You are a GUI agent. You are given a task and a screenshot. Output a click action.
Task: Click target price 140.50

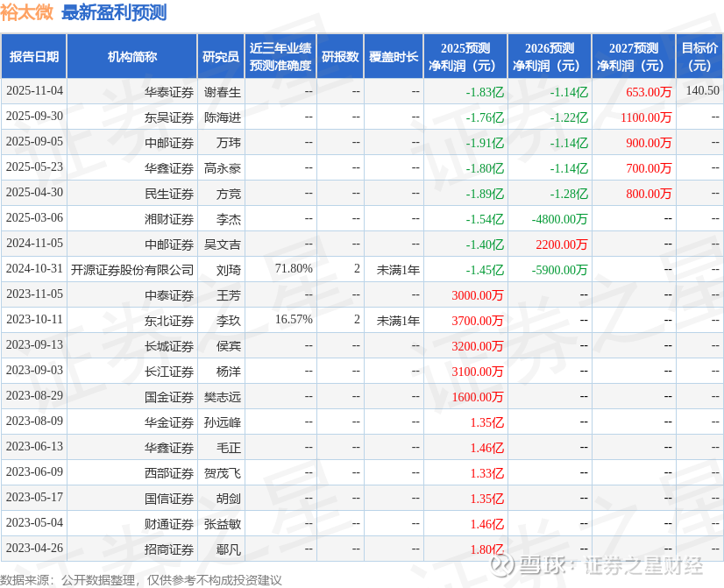click(702, 90)
